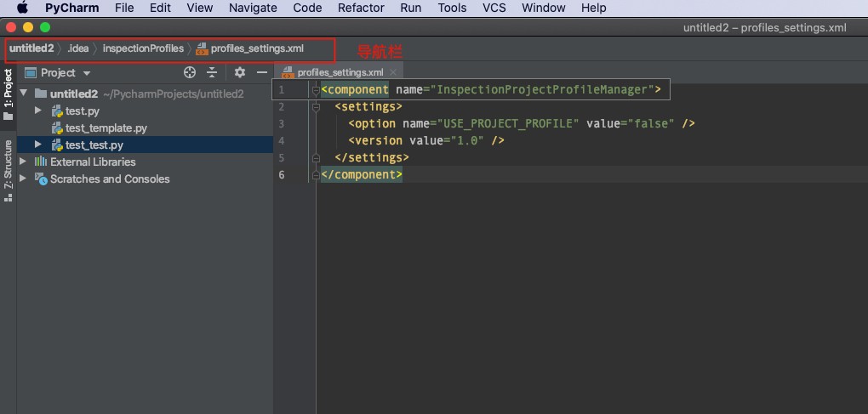Viewport: 868px width, 414px height.
Task: Click the locate/scroll from source target icon
Action: point(190,72)
